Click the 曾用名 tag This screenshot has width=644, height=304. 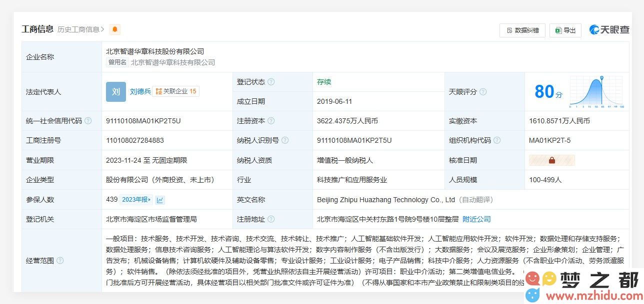click(117, 62)
